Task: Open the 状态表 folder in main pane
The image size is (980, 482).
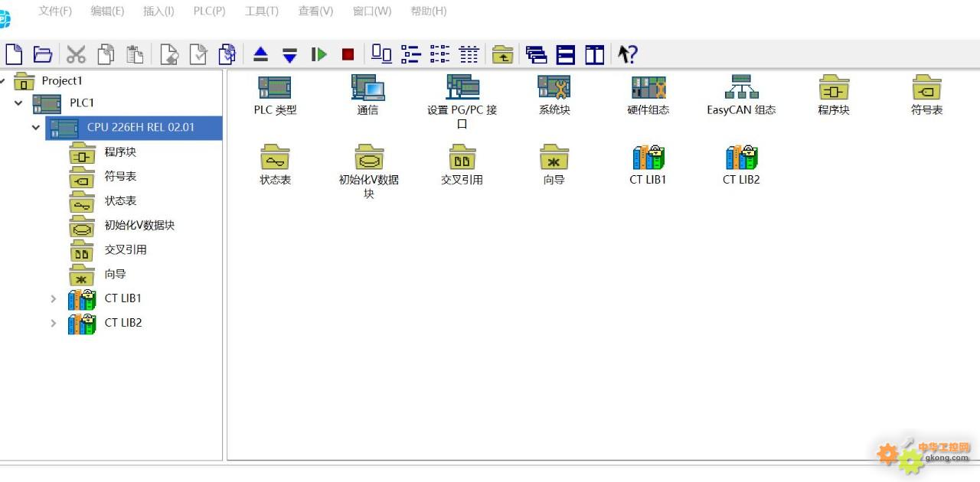Action: [x=275, y=164]
